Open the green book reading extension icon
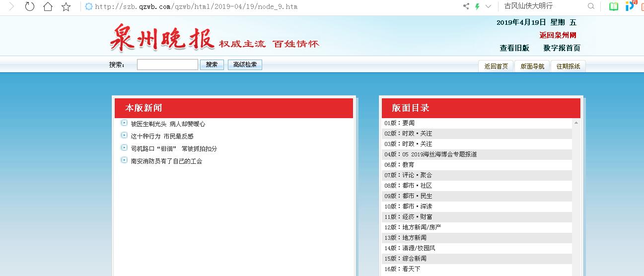This screenshot has width=644, height=276. [614, 6]
